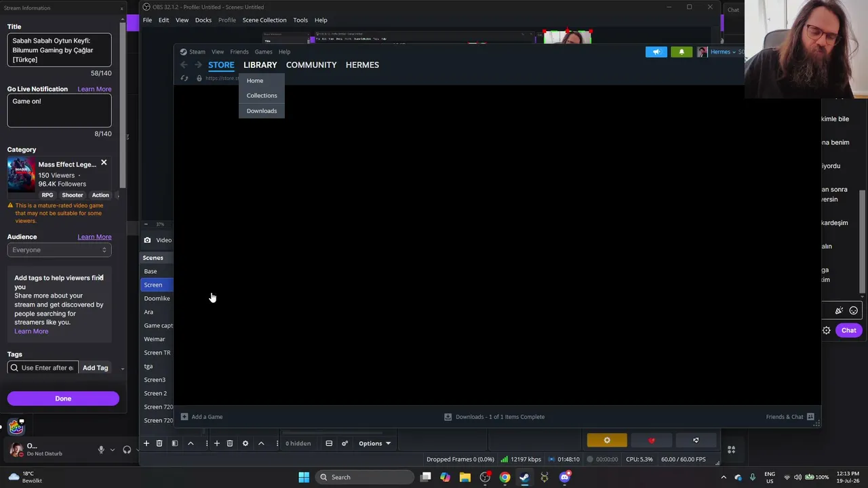This screenshot has width=868, height=488.
Task: Move source up with arrow icon
Action: pyautogui.click(x=261, y=443)
